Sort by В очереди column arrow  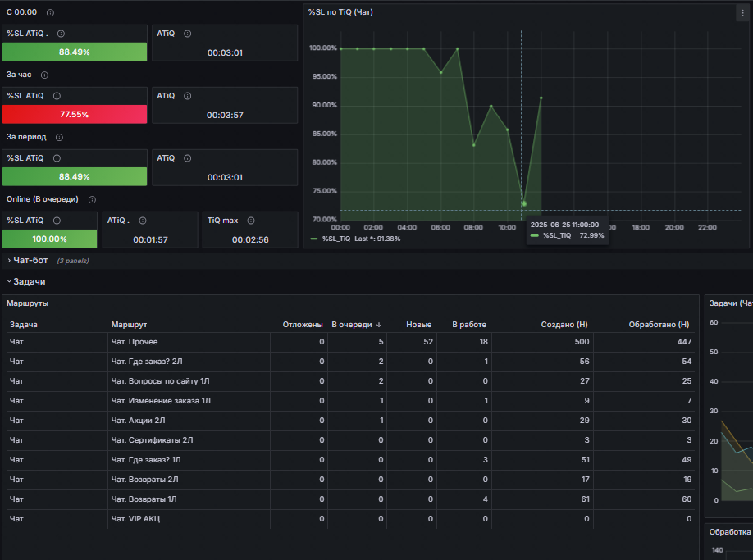tap(379, 325)
